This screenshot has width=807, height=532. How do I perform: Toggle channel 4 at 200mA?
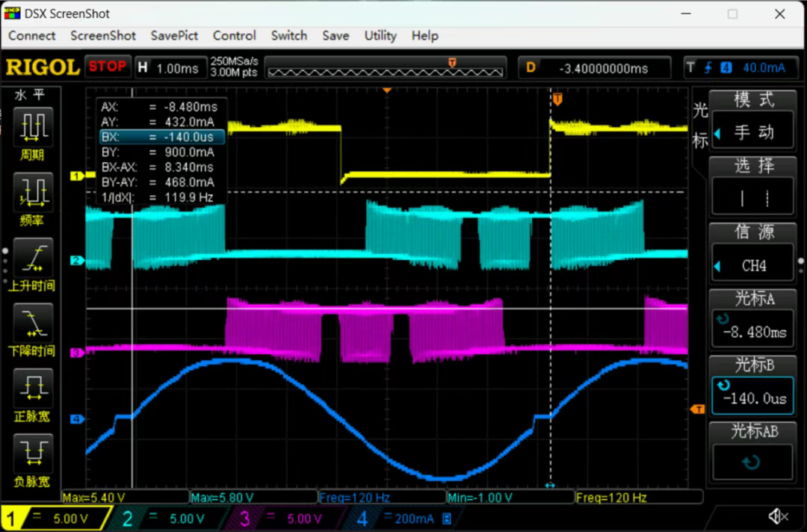click(402, 518)
